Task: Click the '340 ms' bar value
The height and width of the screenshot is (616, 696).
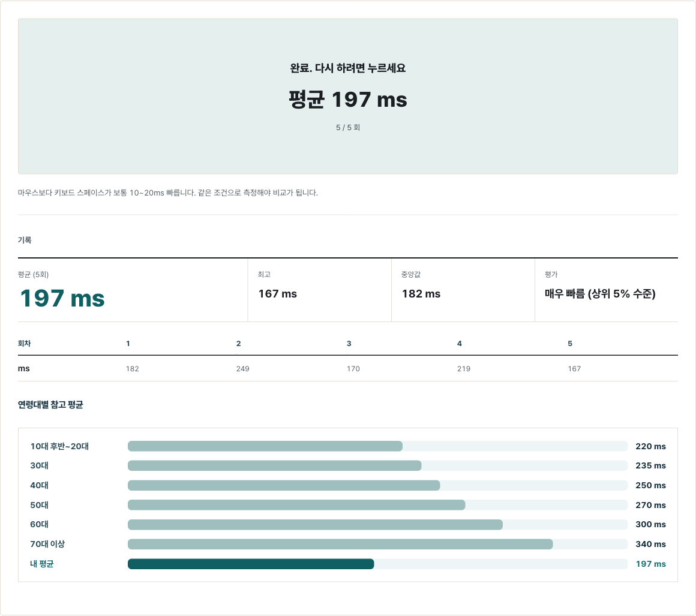Action: tap(650, 544)
